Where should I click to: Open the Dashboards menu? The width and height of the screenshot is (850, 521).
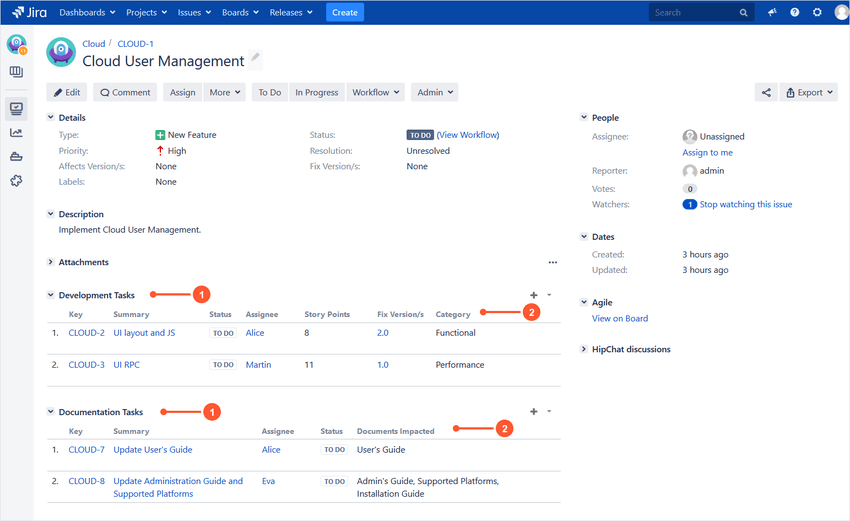(87, 12)
